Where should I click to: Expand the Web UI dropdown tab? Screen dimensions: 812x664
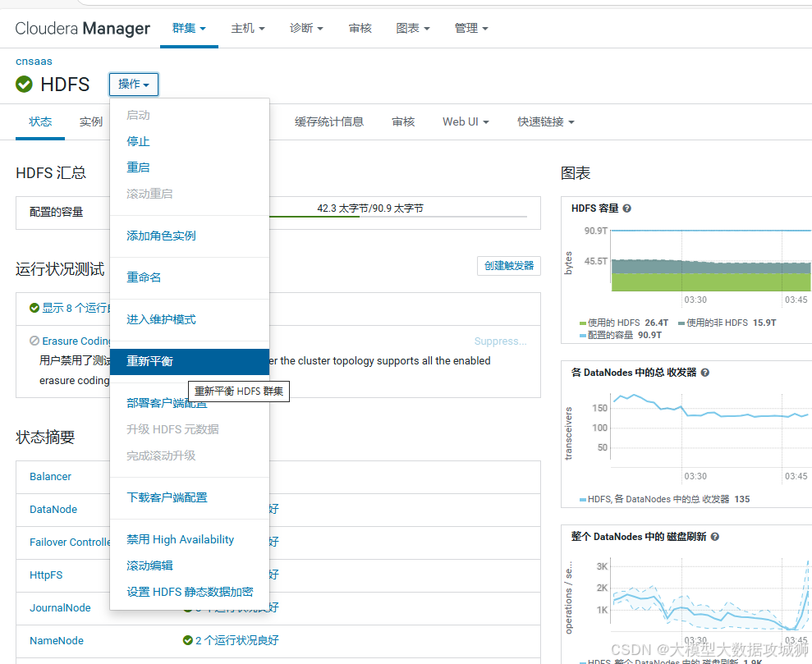tap(466, 121)
